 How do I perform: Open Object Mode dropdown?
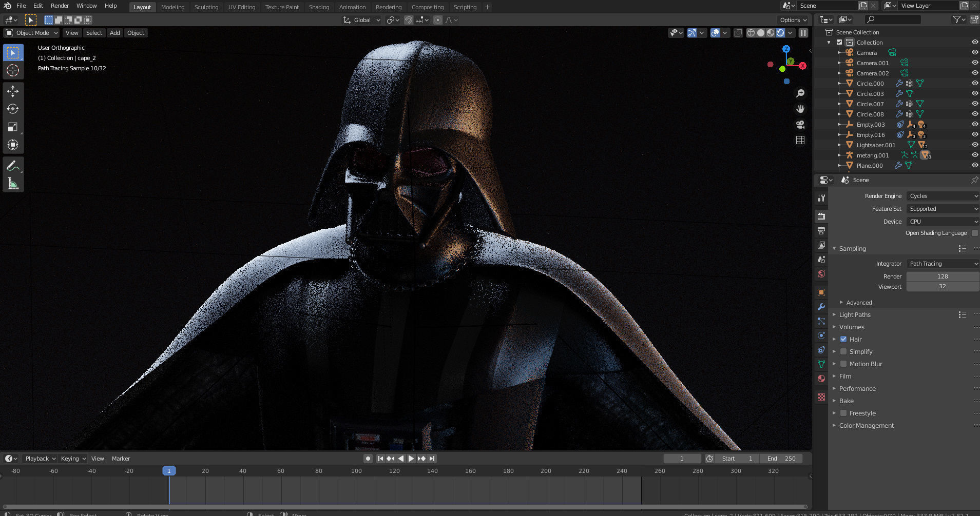(32, 33)
